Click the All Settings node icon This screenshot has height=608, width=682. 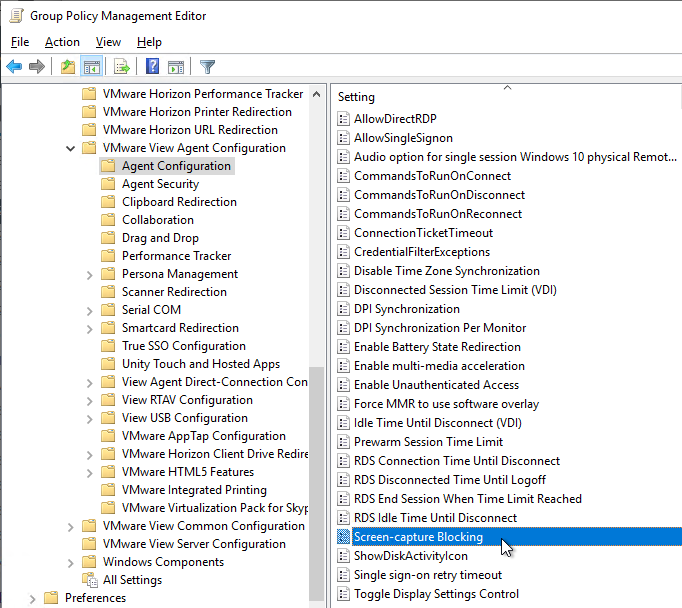pyautogui.click(x=90, y=580)
